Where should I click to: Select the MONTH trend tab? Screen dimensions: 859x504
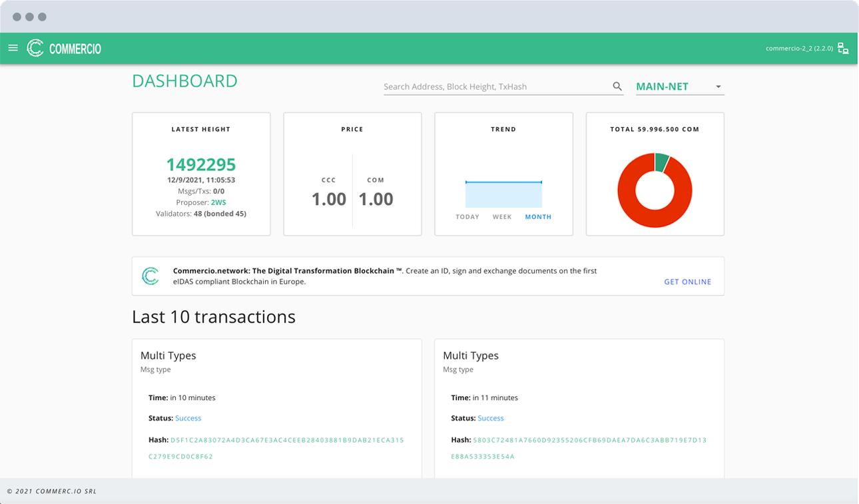pos(538,217)
